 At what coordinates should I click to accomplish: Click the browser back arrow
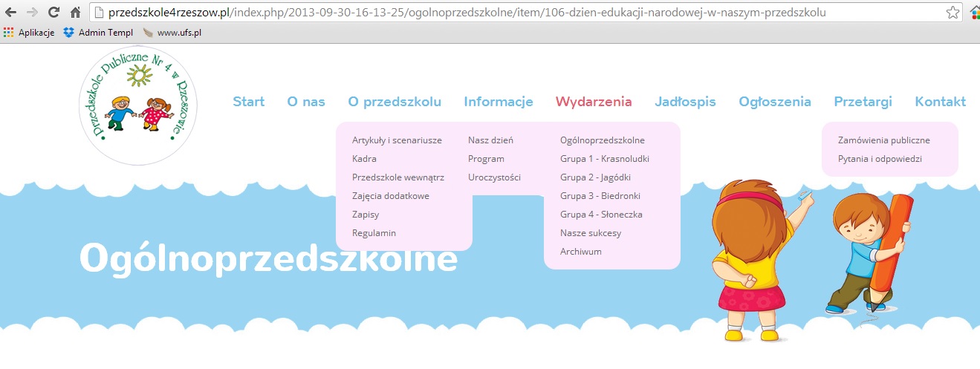tap(10, 13)
